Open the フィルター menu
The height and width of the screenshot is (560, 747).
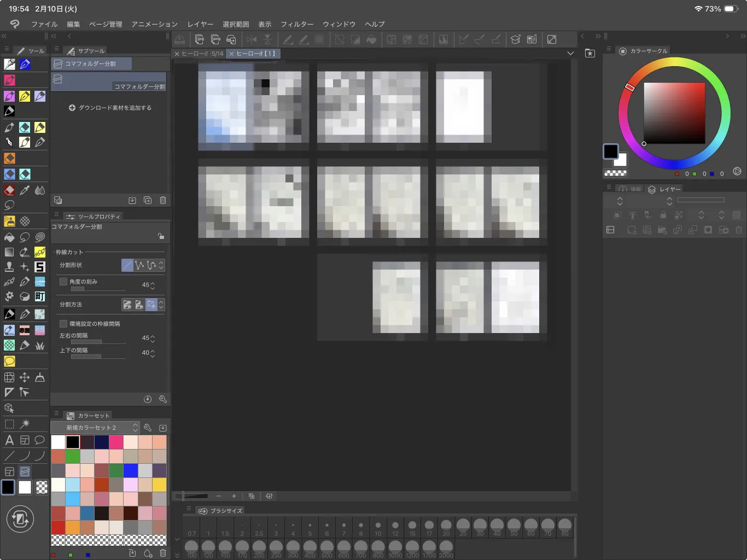[x=297, y=24]
